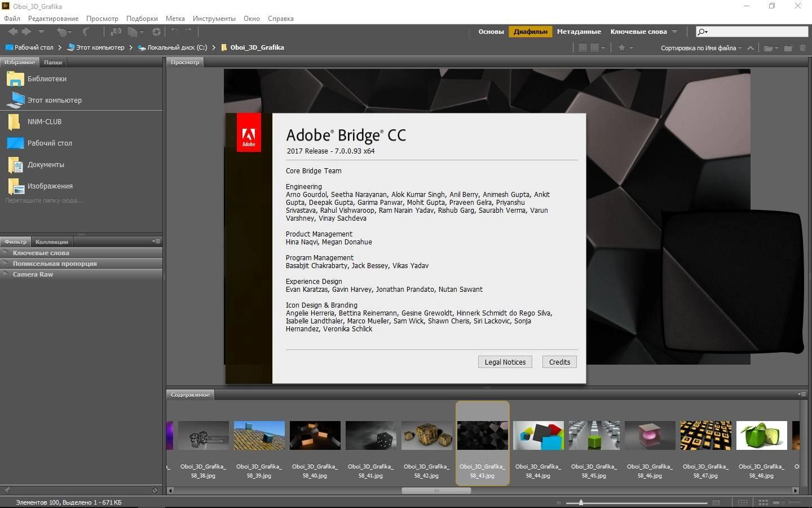This screenshot has width=812, height=508.
Task: Click Oboi_3D_Grafika breadcrumb folder
Action: (x=253, y=47)
